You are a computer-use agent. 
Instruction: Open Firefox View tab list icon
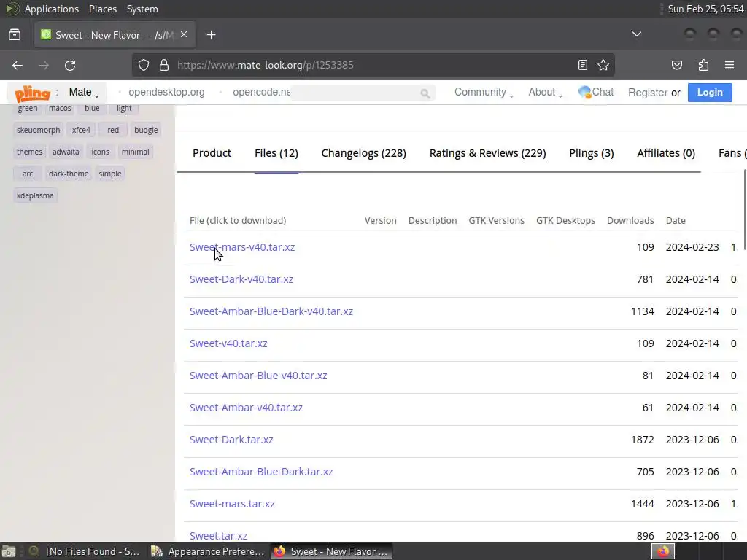coord(15,35)
